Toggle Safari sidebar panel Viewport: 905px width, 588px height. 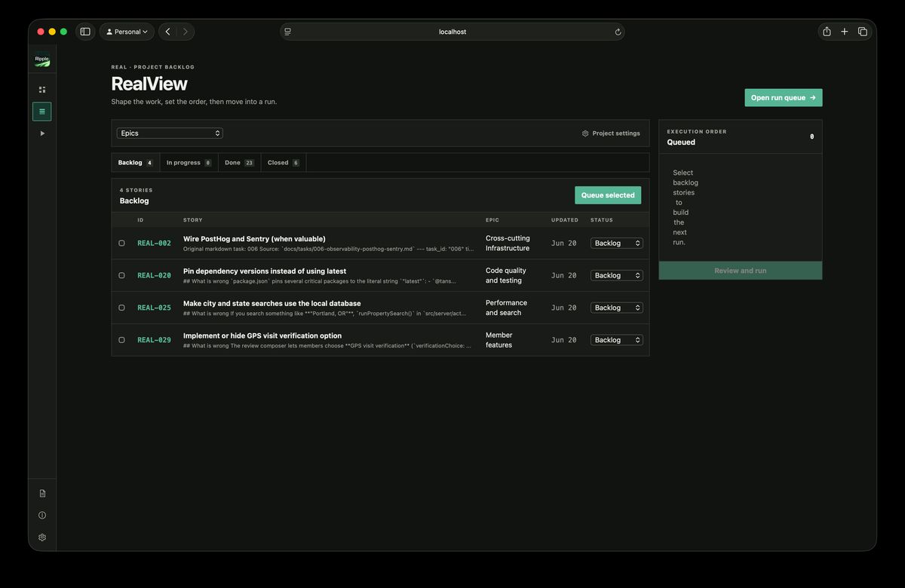tap(85, 32)
